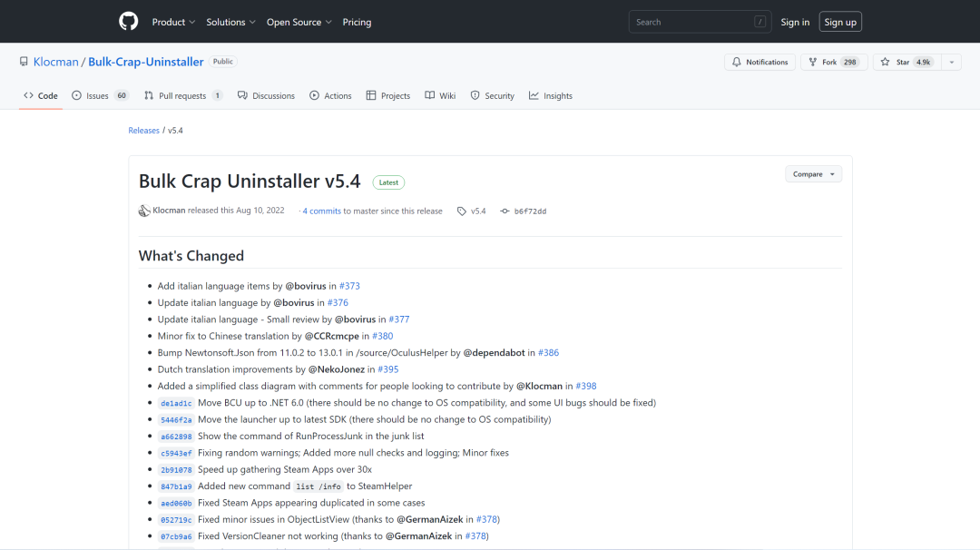Image resolution: width=980 pixels, height=550 pixels.
Task: Open the Discussions tab
Action: (x=266, y=95)
